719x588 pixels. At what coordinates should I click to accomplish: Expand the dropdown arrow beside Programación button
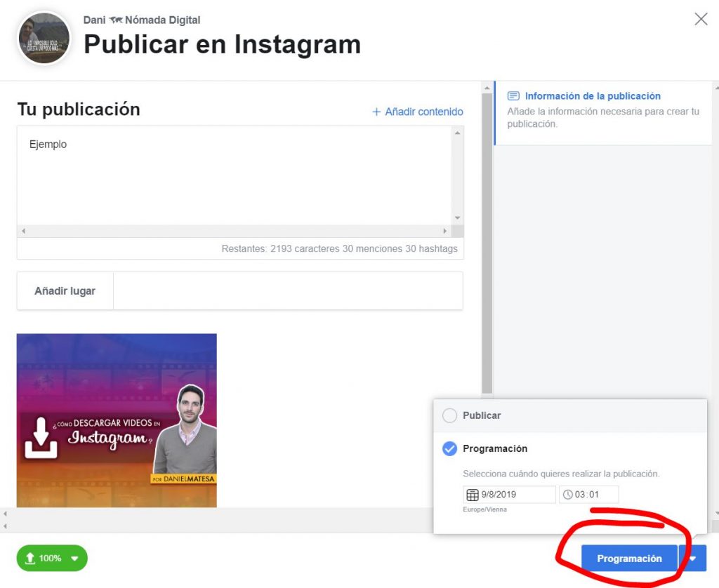[x=692, y=559]
